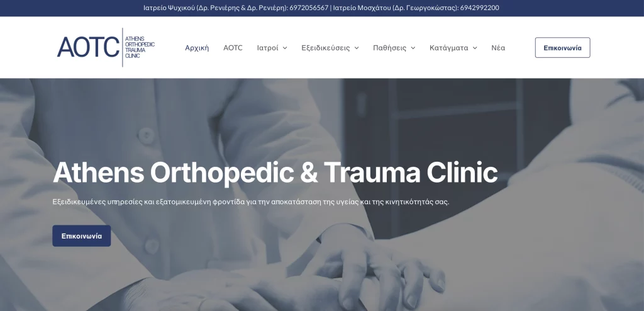Call Ιατρείο Ψυχικού number 6972056567
This screenshot has width=644, height=311.
click(309, 8)
